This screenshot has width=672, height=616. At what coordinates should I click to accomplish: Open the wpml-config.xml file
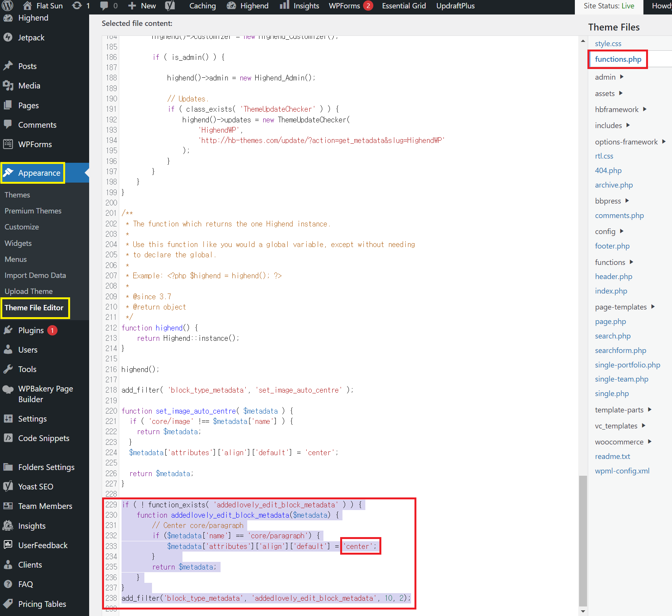[x=622, y=471]
